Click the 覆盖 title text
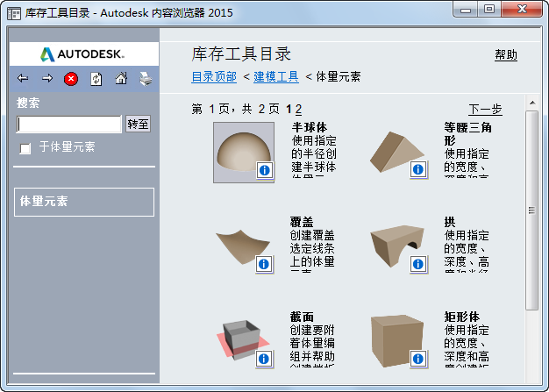 pos(302,222)
